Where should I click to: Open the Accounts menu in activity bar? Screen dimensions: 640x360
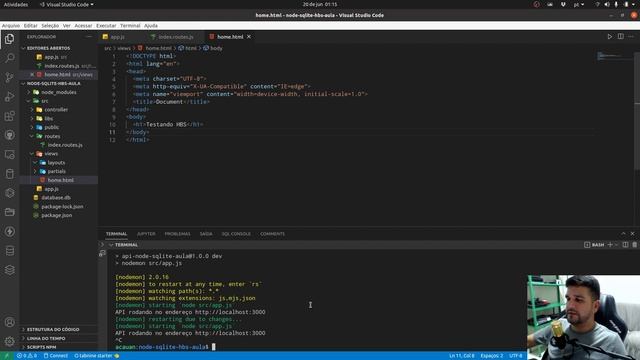pyautogui.click(x=9, y=322)
